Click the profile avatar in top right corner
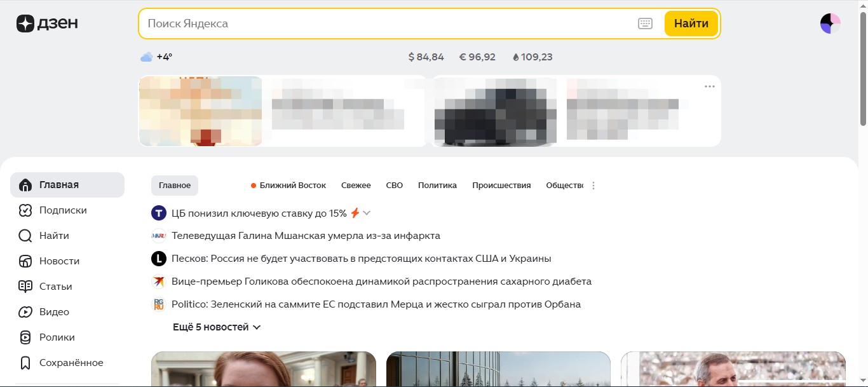The image size is (868, 387). [x=831, y=23]
